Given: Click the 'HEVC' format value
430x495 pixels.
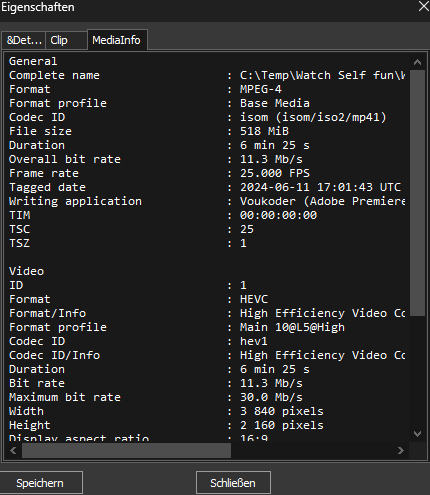Looking at the screenshot, I should [x=254, y=299].
